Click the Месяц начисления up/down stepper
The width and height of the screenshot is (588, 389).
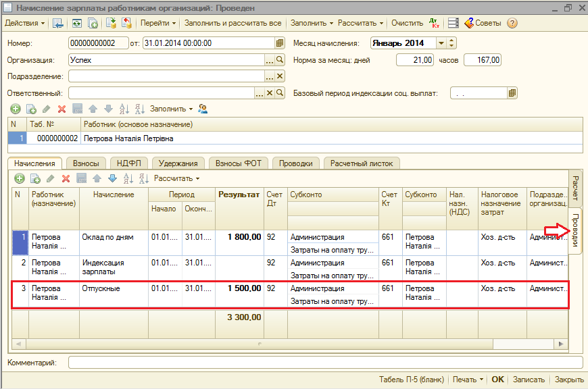click(x=451, y=43)
